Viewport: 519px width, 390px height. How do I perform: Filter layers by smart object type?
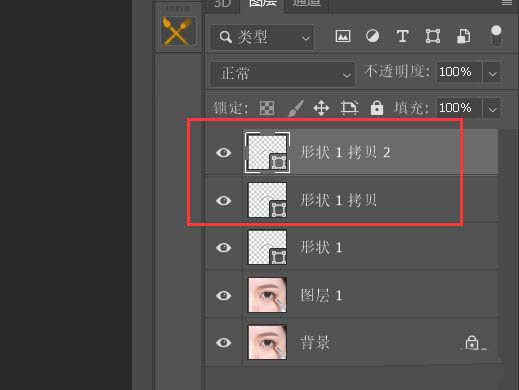pyautogui.click(x=463, y=36)
